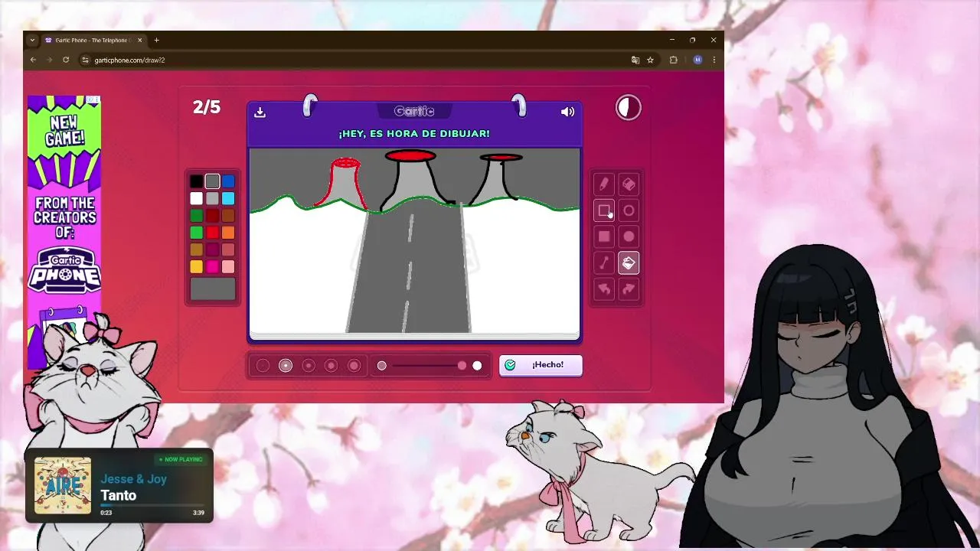The height and width of the screenshot is (551, 980).
Task: Click the white full-opacity slider endpoint
Action: pyautogui.click(x=477, y=366)
